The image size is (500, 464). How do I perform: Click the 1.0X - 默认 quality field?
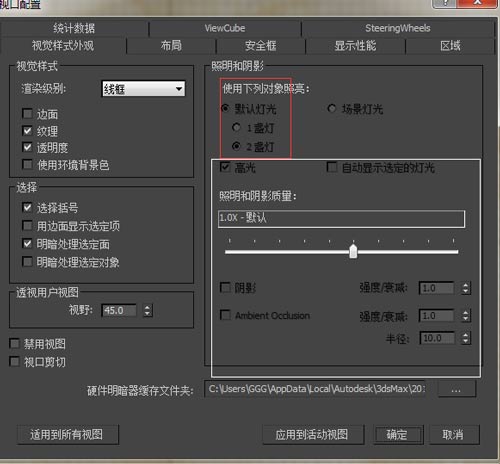pyautogui.click(x=341, y=219)
